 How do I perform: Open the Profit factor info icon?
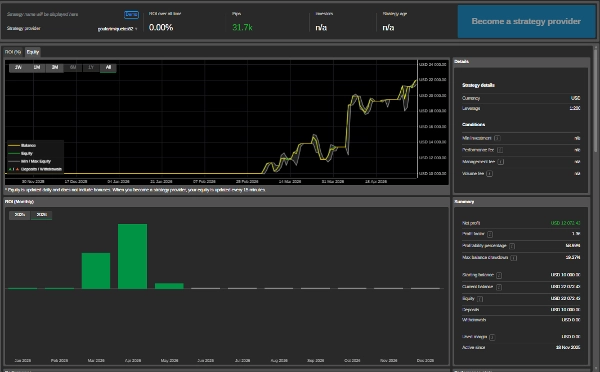(490, 234)
